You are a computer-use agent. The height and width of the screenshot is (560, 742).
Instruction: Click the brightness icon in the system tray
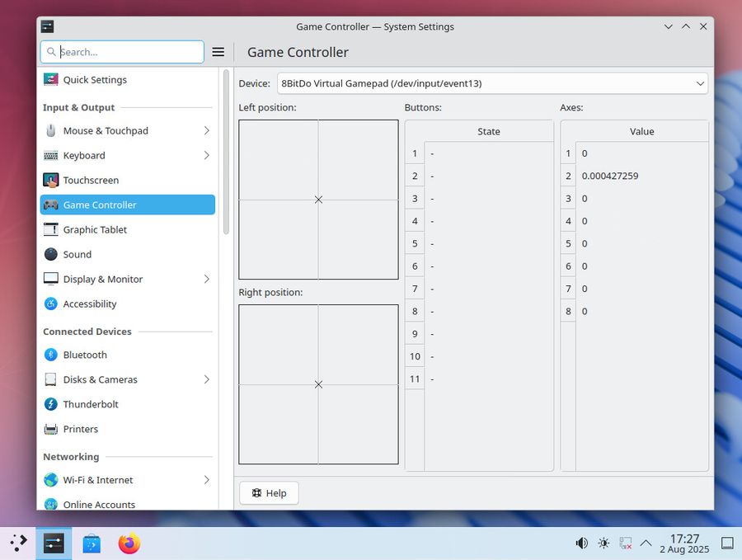point(603,543)
